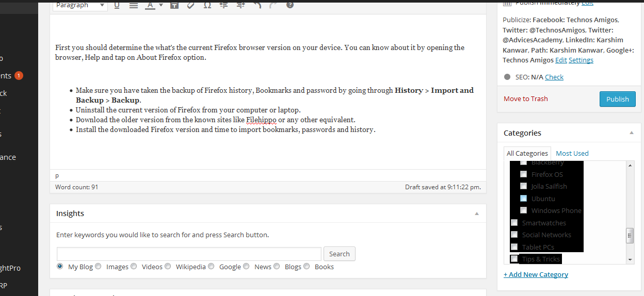Click the Redo arrow icon
This screenshot has height=296, width=644.
pos(273,5)
